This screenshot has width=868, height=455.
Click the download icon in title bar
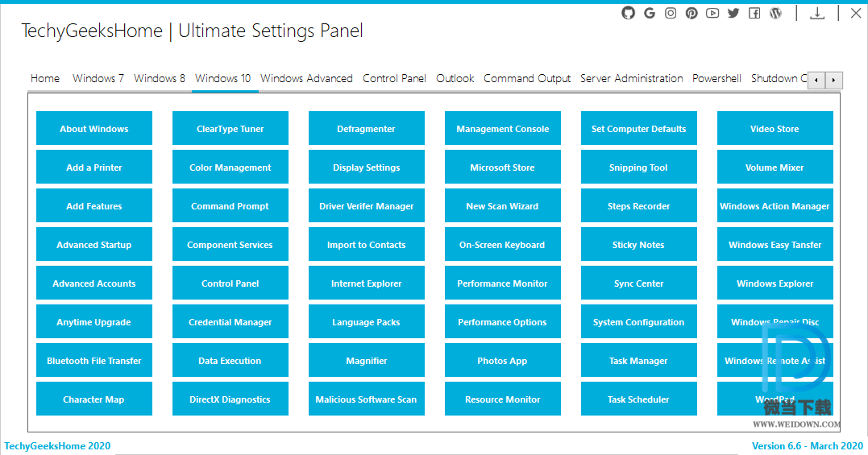click(817, 13)
